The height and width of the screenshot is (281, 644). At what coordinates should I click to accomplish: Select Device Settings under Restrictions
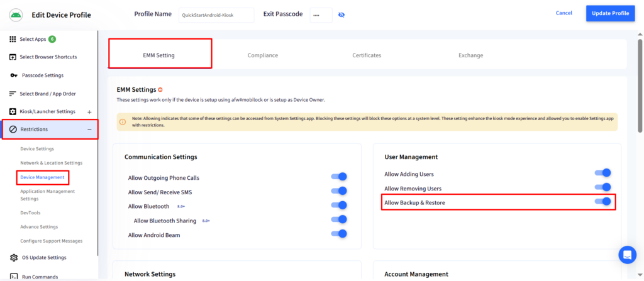(x=37, y=149)
